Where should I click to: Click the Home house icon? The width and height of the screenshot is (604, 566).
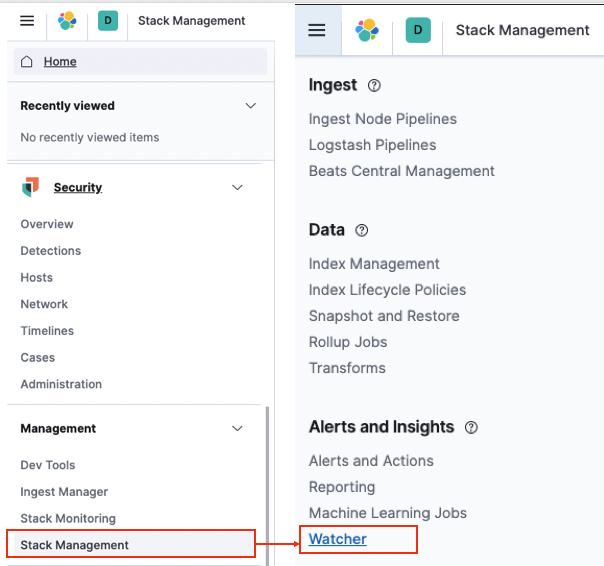[x=27, y=61]
